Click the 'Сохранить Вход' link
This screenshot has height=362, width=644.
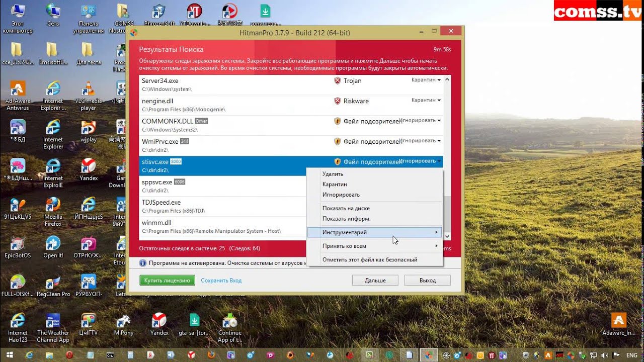click(x=221, y=281)
